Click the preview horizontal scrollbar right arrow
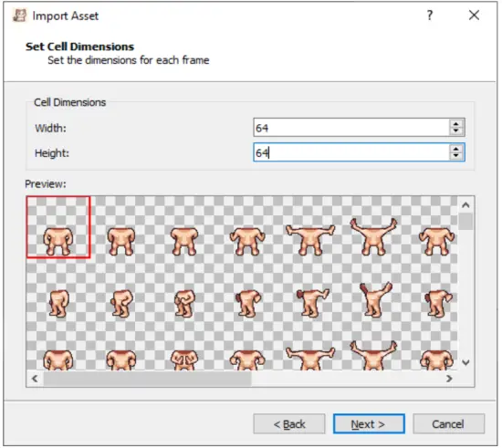The height and width of the screenshot is (448, 502). [x=449, y=379]
